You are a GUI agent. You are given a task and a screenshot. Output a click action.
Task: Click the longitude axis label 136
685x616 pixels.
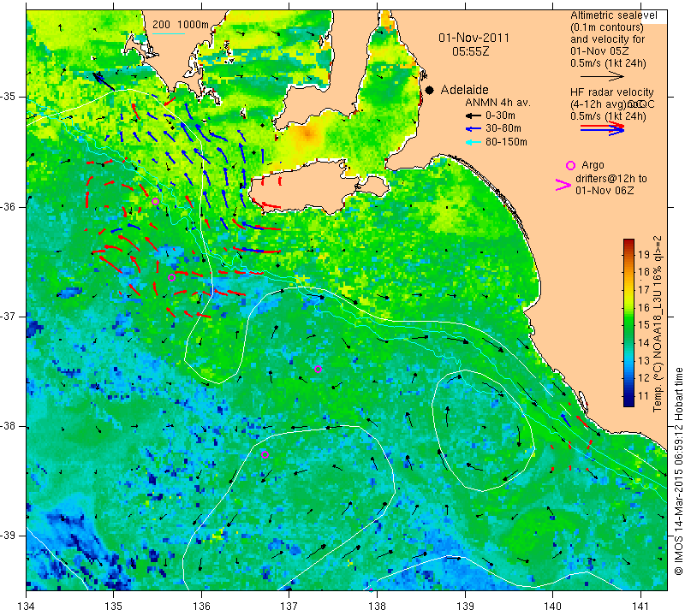point(201,606)
